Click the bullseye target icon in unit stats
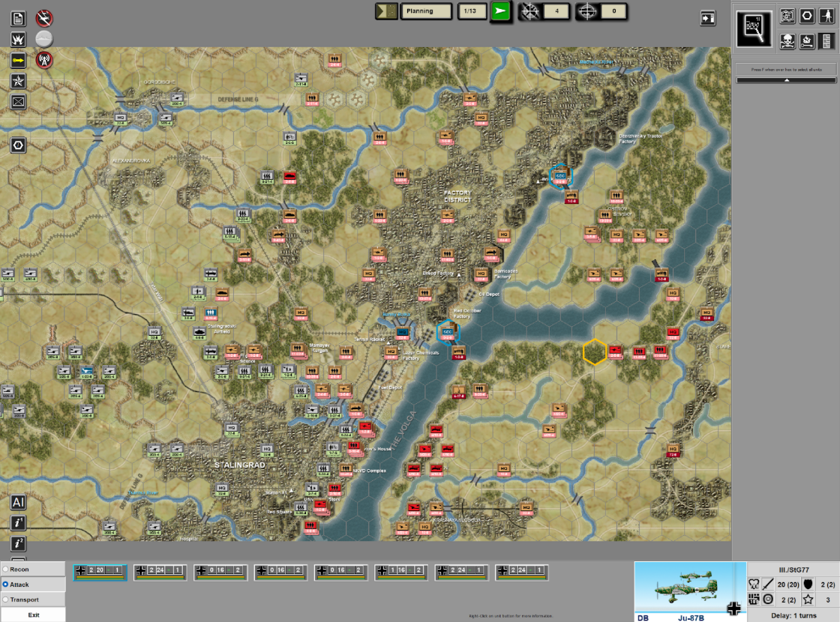The height and width of the screenshot is (622, 840). (x=768, y=600)
